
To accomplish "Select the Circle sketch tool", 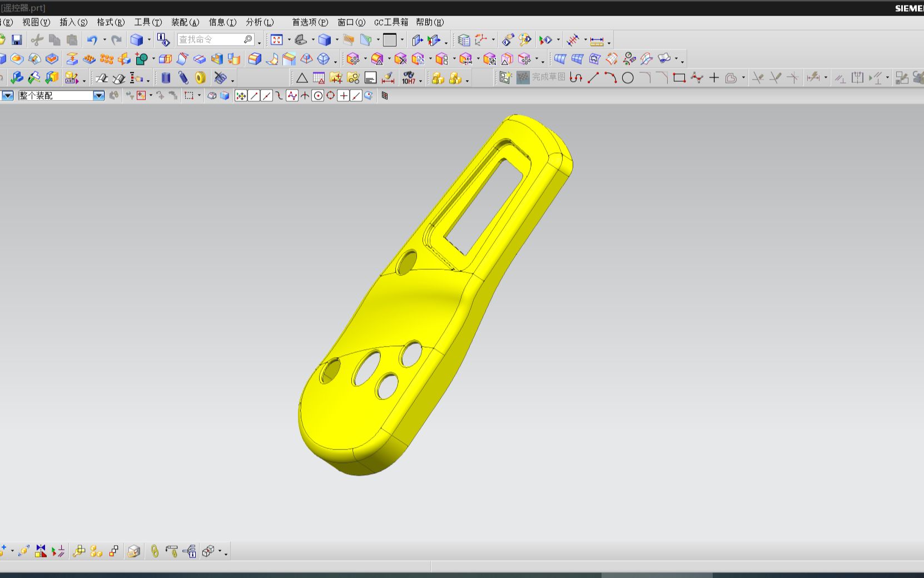I will coord(628,78).
